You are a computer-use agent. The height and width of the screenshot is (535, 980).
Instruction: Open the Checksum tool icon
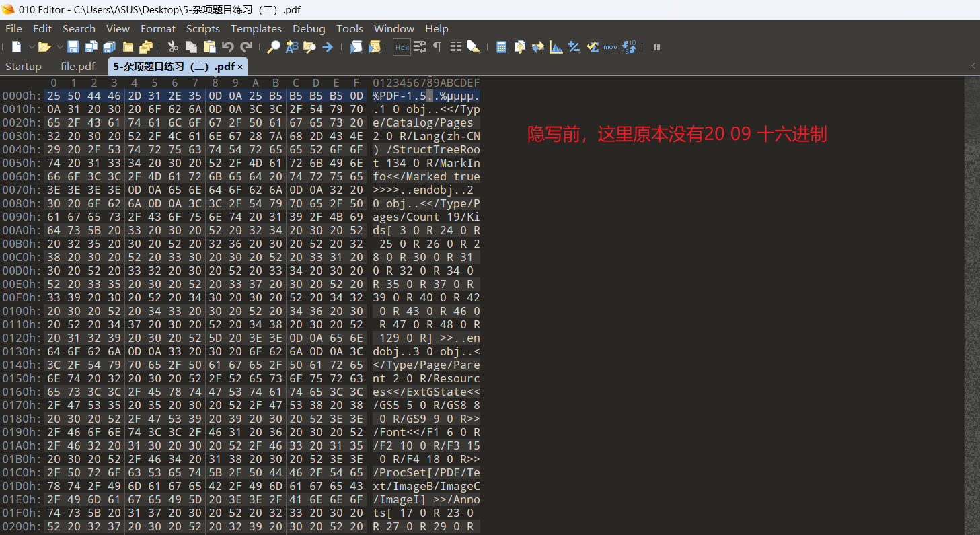(x=593, y=47)
